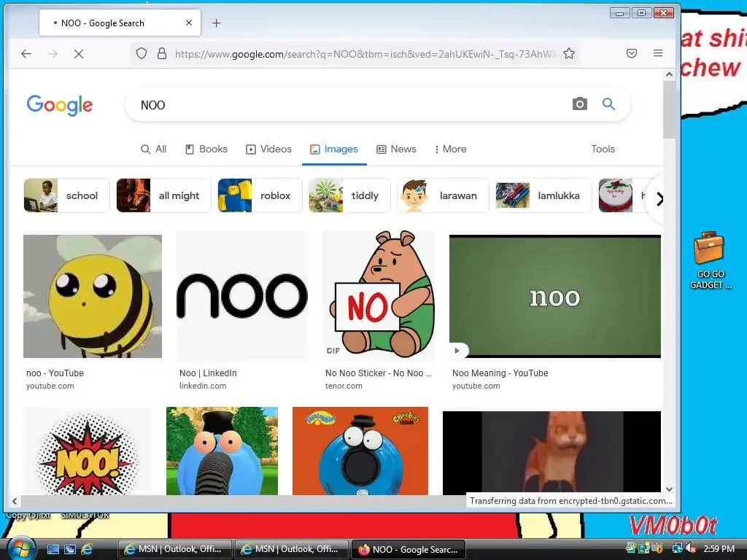Filter images by lamlukka chip
The width and height of the screenshot is (747, 560).
543,195
